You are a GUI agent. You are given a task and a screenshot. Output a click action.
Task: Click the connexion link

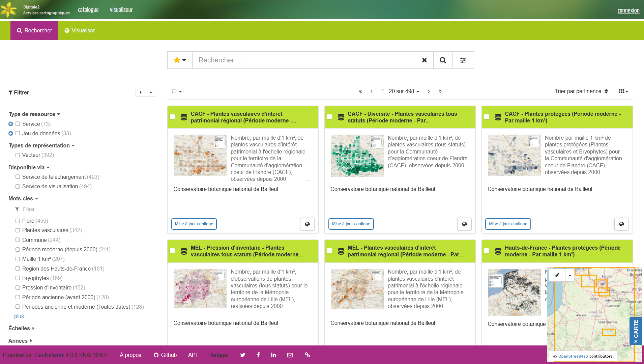pyautogui.click(x=628, y=10)
